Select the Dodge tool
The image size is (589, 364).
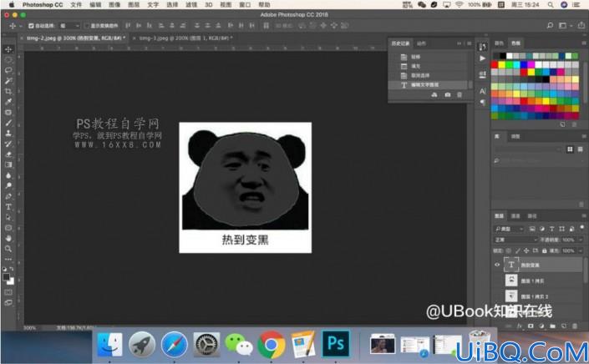point(8,185)
